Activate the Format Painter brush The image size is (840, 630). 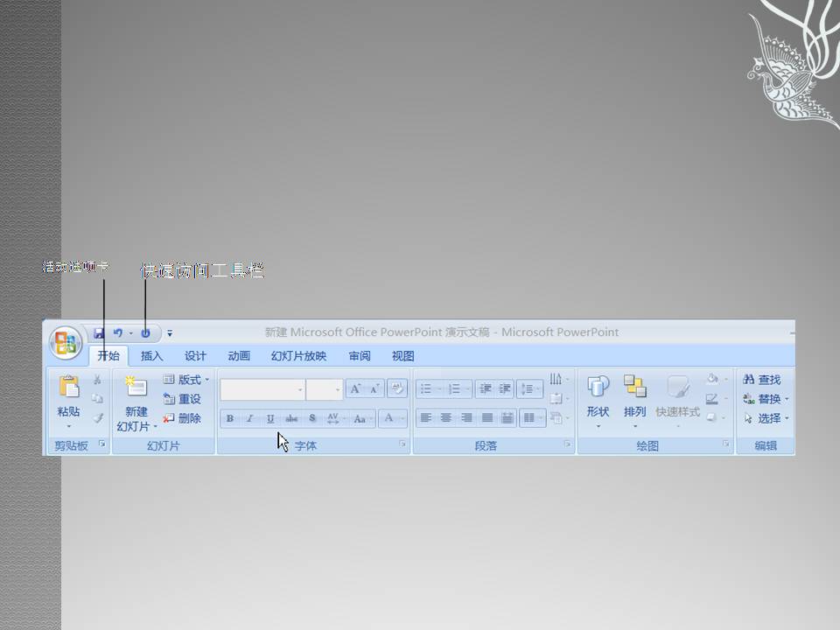97,418
